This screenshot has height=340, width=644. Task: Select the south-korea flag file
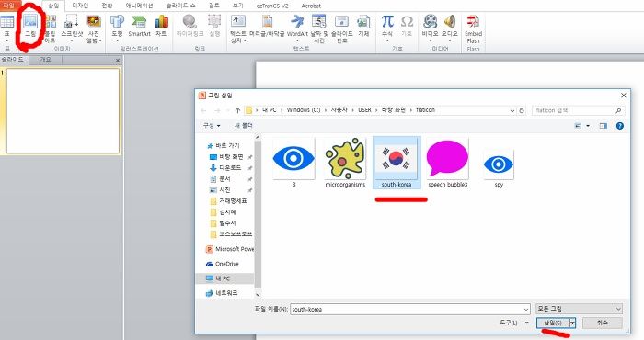397,163
